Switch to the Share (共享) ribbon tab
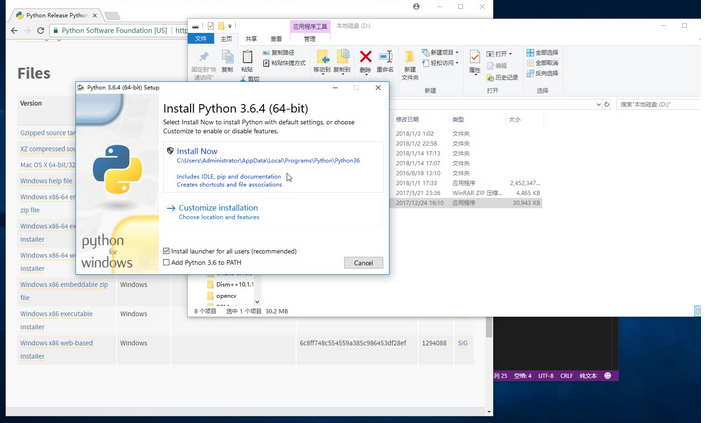 click(251, 39)
